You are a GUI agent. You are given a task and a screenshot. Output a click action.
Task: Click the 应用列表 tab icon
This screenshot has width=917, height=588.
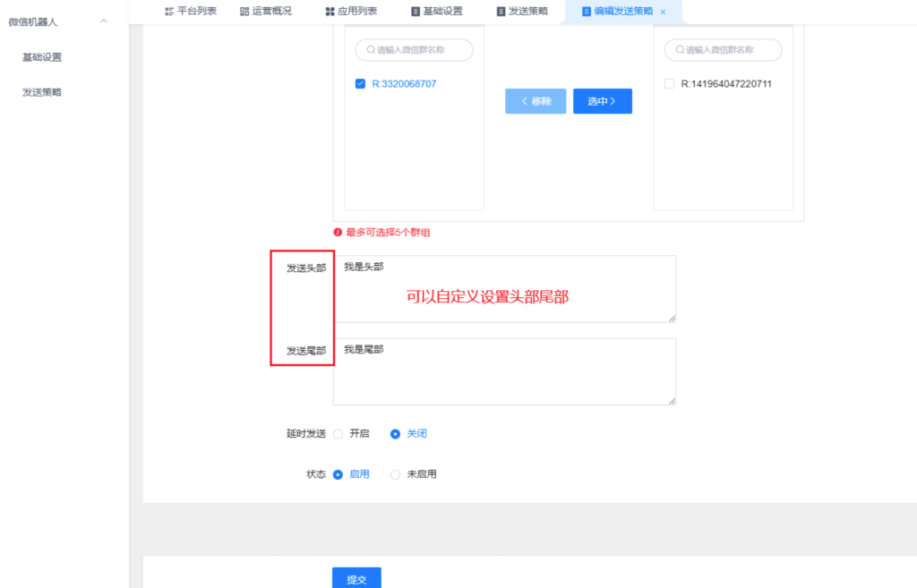(x=330, y=12)
